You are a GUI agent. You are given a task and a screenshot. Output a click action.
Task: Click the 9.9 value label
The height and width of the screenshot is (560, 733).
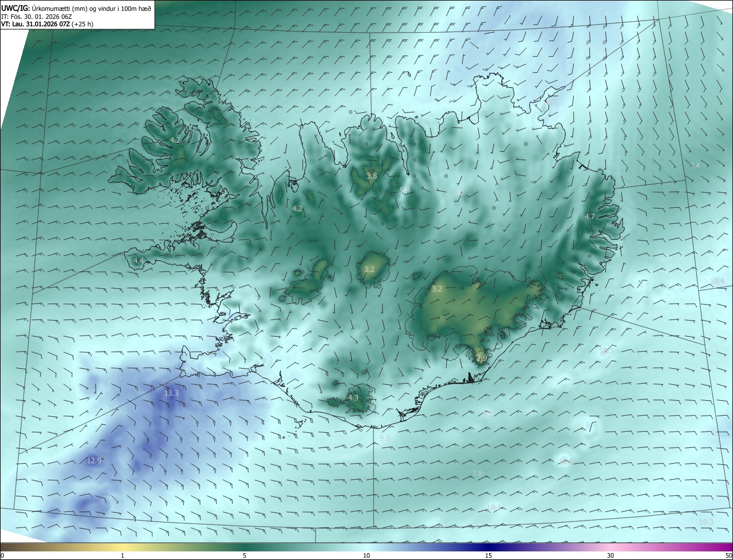(x=385, y=438)
